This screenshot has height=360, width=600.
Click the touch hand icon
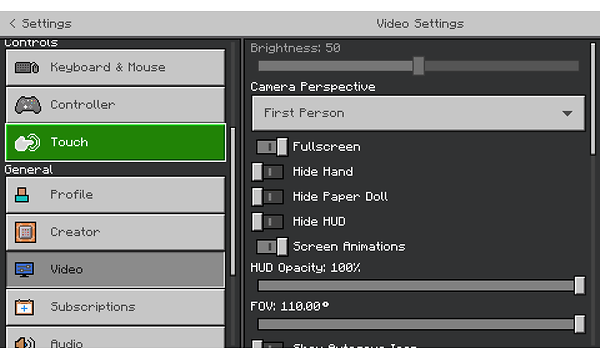pos(27,143)
